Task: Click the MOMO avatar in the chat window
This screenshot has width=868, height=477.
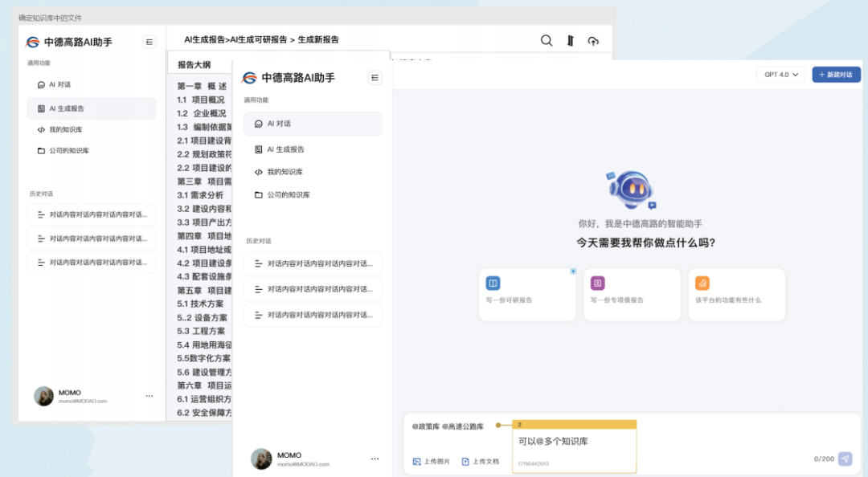Action: pyautogui.click(x=261, y=459)
